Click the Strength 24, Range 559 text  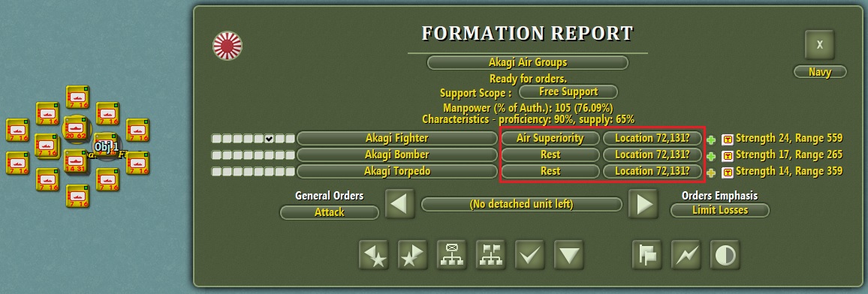pos(789,138)
